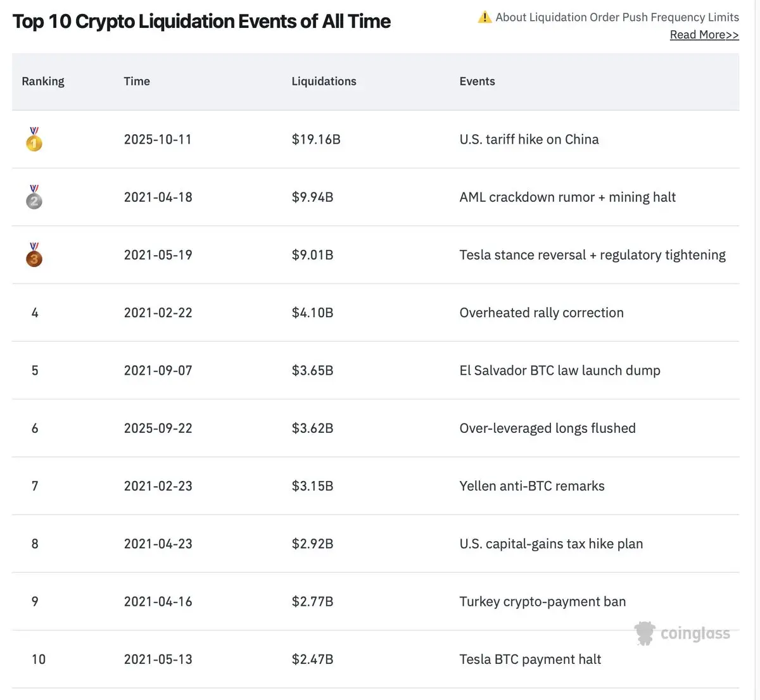This screenshot has height=700, width=760.
Task: Click the Yellen anti-BTC remarks row
Action: click(x=532, y=486)
